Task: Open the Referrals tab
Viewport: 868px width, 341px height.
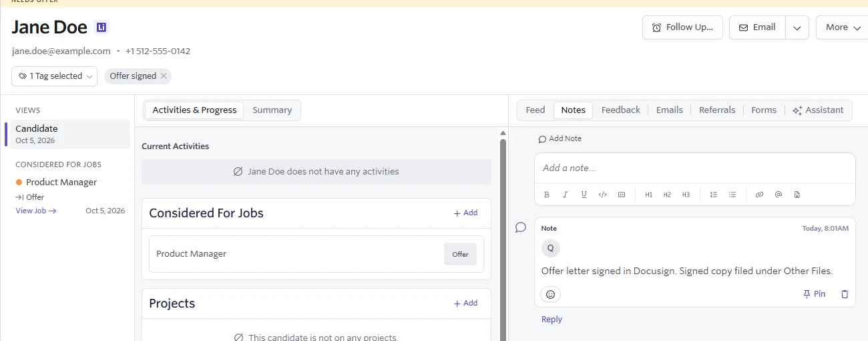Action: tap(717, 110)
